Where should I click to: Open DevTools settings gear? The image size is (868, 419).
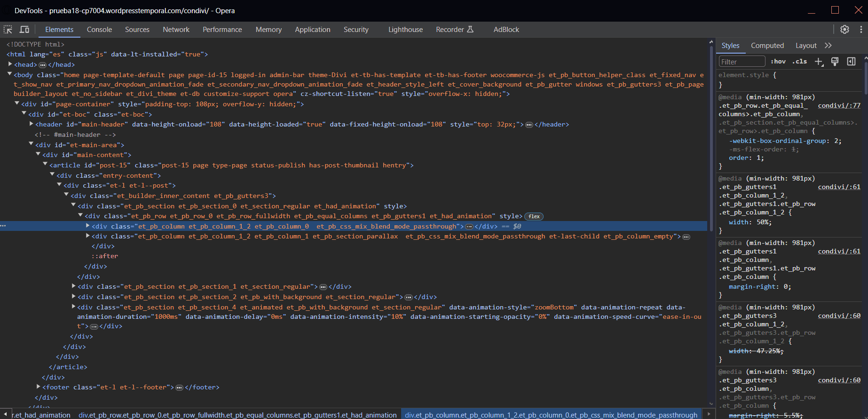coord(844,30)
